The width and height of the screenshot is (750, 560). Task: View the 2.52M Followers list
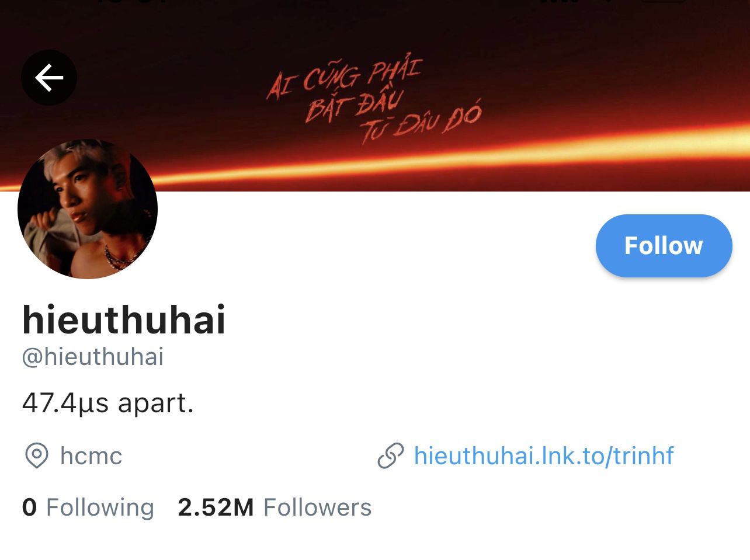coord(275,507)
